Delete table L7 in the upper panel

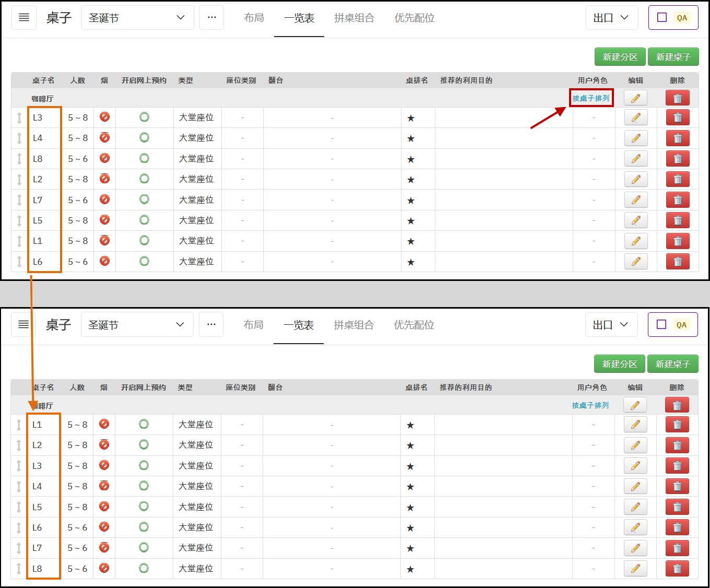(678, 200)
